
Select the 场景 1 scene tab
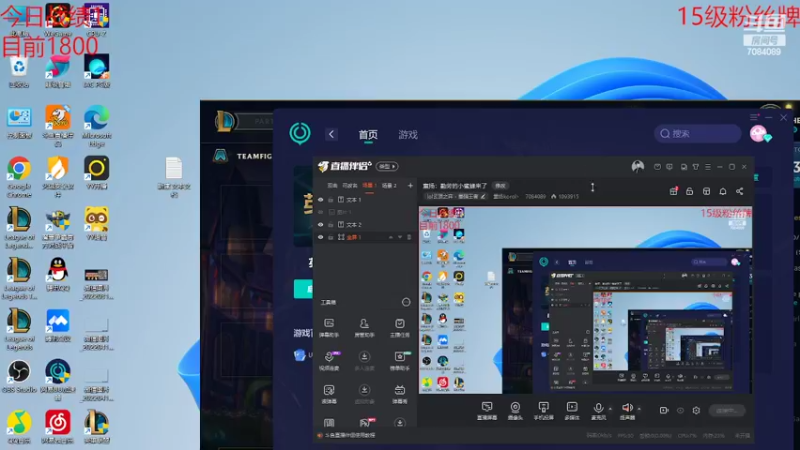[369, 185]
